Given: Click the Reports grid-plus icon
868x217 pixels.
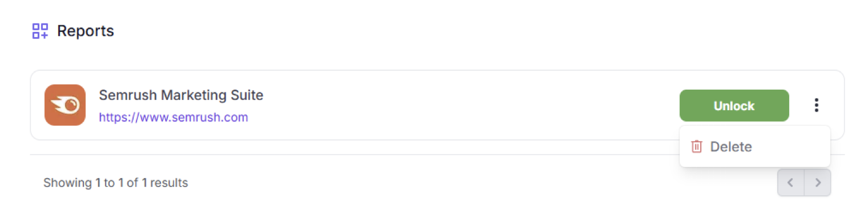Looking at the screenshot, I should pos(40,31).
